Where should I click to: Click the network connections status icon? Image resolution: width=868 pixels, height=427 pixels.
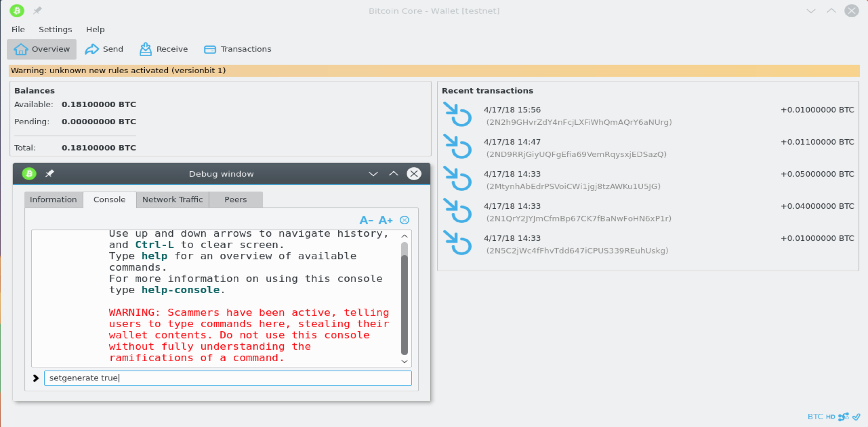pos(844,417)
